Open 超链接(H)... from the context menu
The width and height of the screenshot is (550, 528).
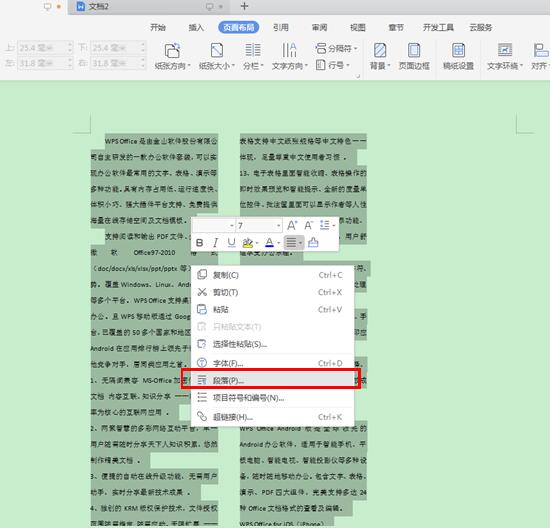click(271, 417)
